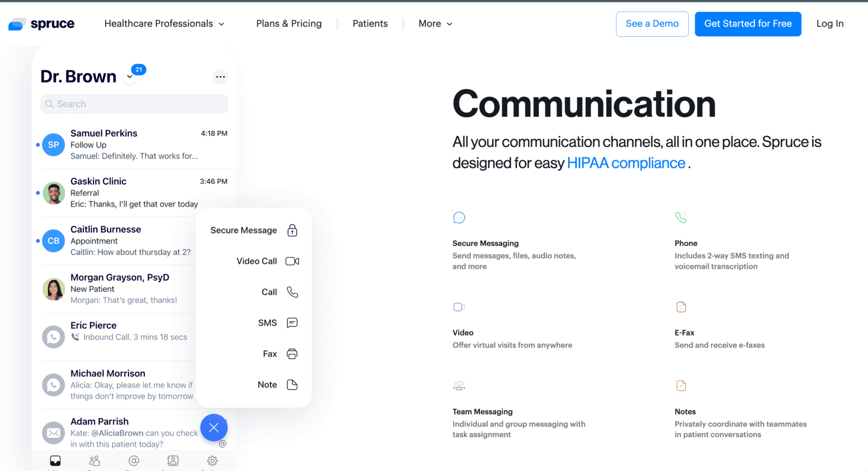Click the 21 notifications badge
868x471 pixels.
(x=139, y=69)
